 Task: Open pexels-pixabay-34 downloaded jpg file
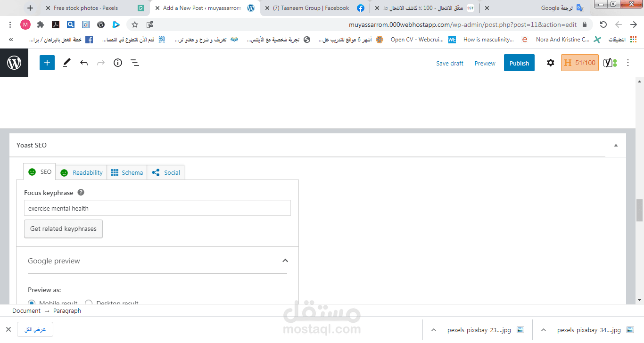595,330
